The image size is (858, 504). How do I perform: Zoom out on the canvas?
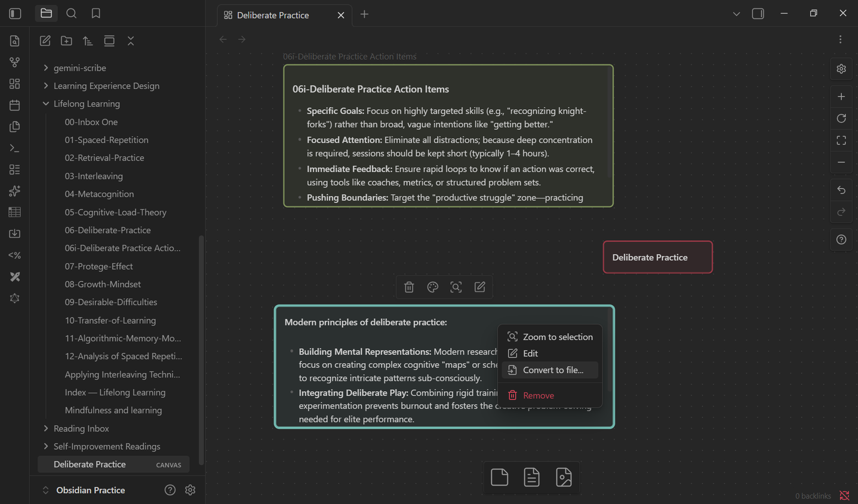pos(841,162)
